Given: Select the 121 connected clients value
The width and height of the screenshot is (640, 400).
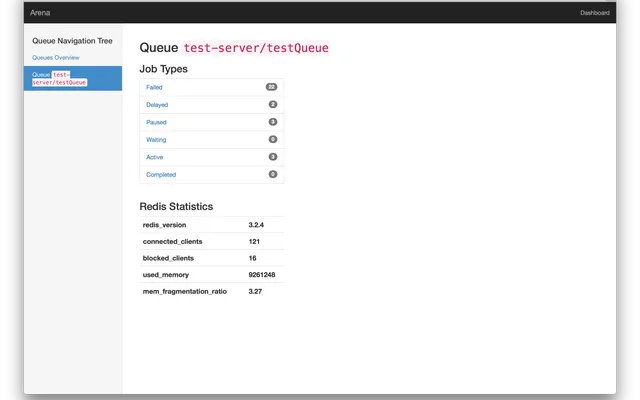Looking at the screenshot, I should coord(254,242).
